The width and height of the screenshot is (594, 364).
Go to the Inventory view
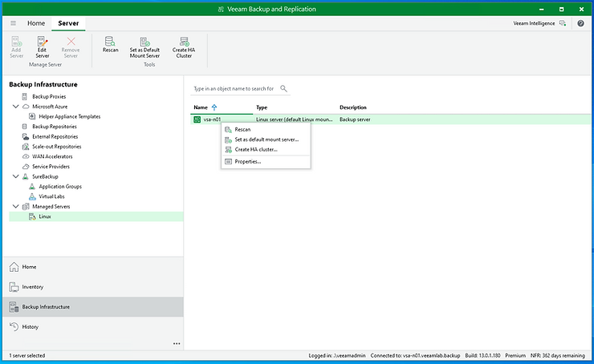(93, 287)
